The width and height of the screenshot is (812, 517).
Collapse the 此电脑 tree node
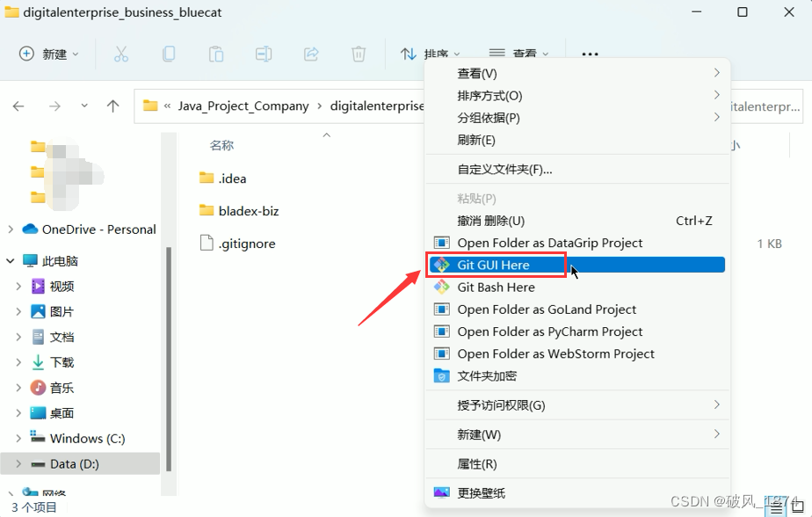click(11, 260)
